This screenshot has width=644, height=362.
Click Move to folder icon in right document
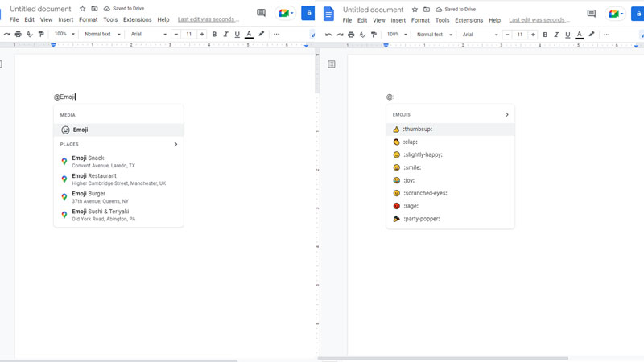(427, 10)
